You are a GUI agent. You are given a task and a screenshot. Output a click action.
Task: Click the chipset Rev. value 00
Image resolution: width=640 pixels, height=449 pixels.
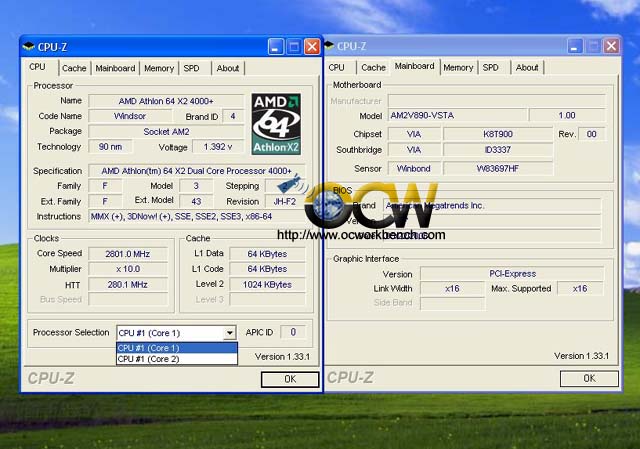coord(591,134)
